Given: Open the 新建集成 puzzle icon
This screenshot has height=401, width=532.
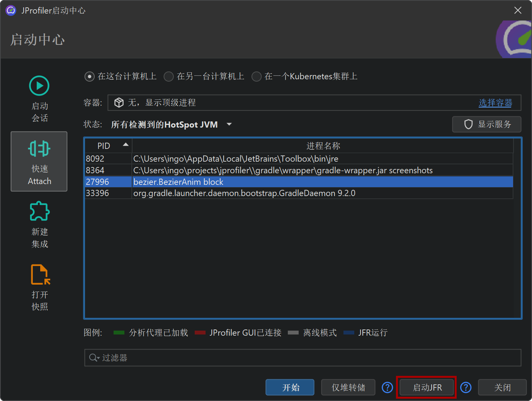Looking at the screenshot, I should pyautogui.click(x=39, y=211).
